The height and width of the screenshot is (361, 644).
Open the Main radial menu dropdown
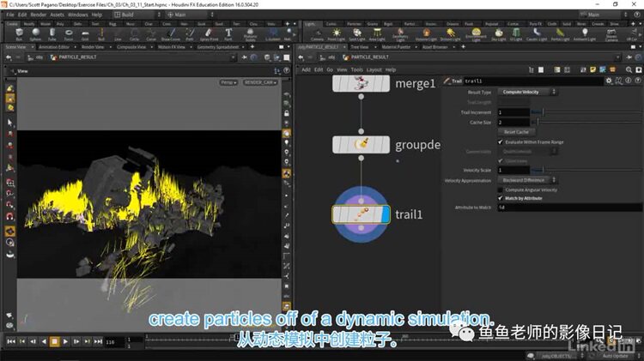[x=191, y=15]
